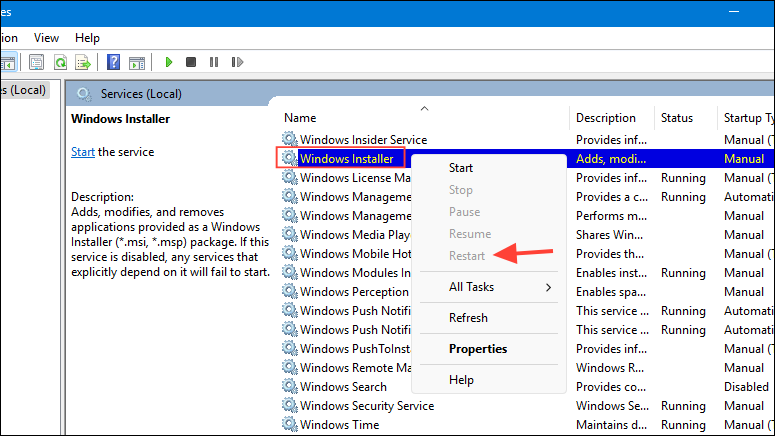Click the gear icon beside Windows Media Play

coord(290,234)
